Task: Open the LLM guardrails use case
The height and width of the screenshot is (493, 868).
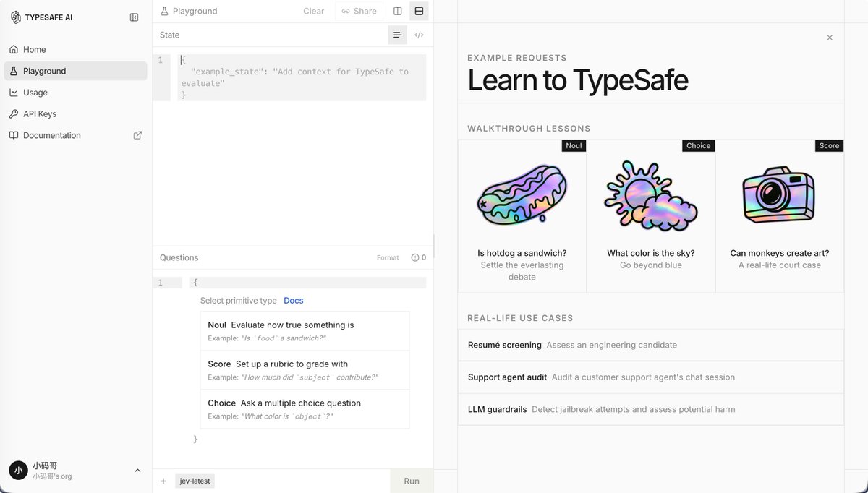Action: [x=651, y=409]
